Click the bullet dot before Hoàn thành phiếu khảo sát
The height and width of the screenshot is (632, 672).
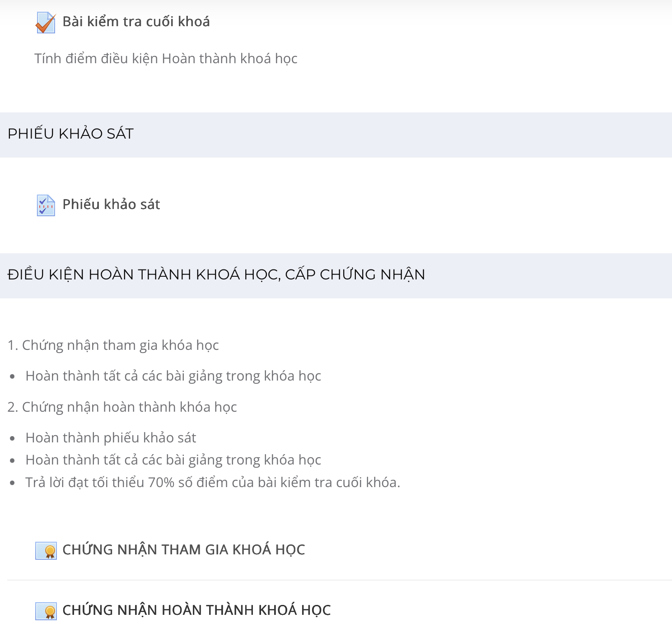coord(12,439)
